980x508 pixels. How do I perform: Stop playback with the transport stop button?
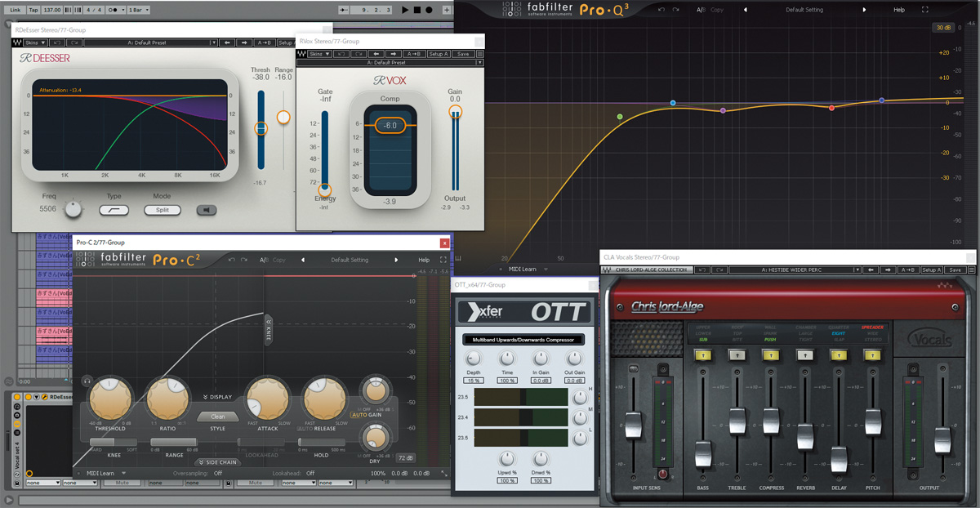[417, 10]
